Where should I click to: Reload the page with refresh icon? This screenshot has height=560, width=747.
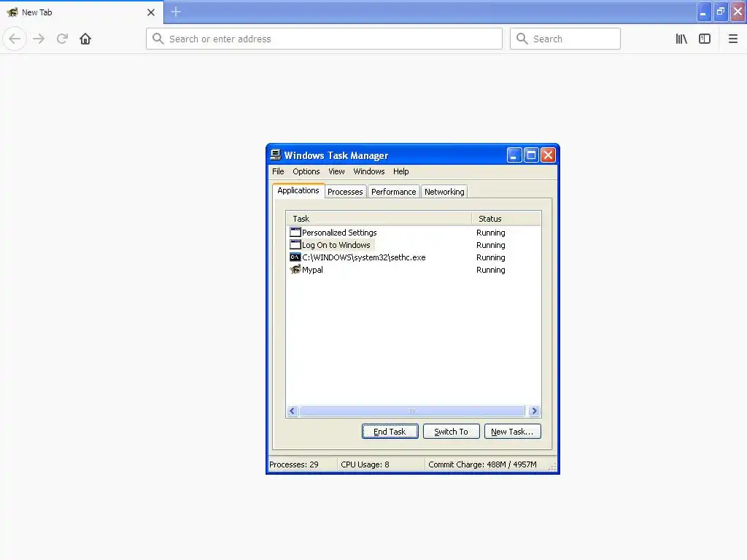pyautogui.click(x=62, y=39)
